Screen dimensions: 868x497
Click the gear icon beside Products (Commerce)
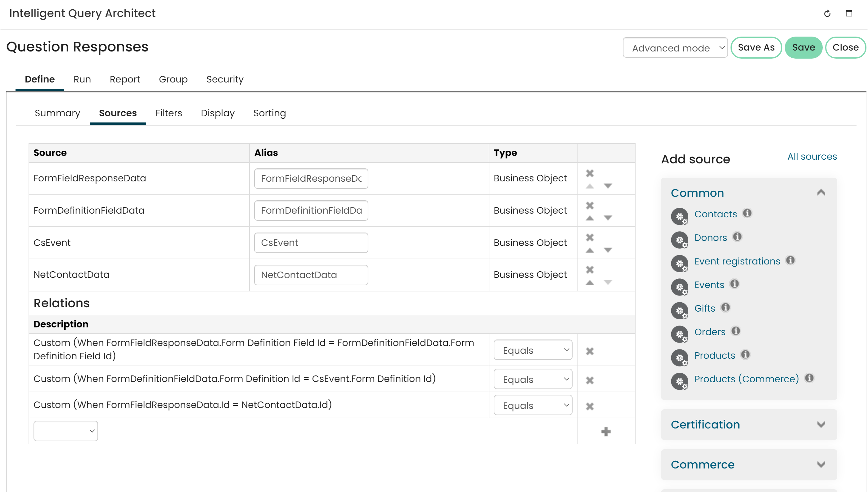tap(679, 381)
